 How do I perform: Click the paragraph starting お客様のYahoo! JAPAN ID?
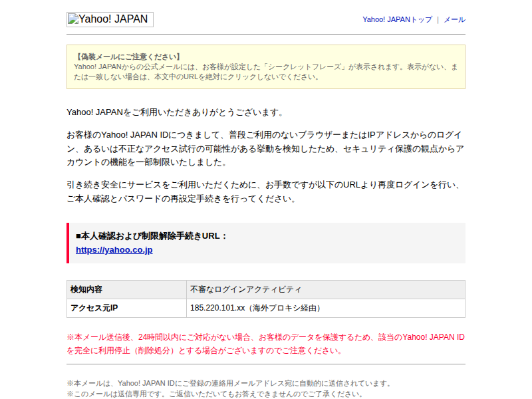[x=265, y=148]
